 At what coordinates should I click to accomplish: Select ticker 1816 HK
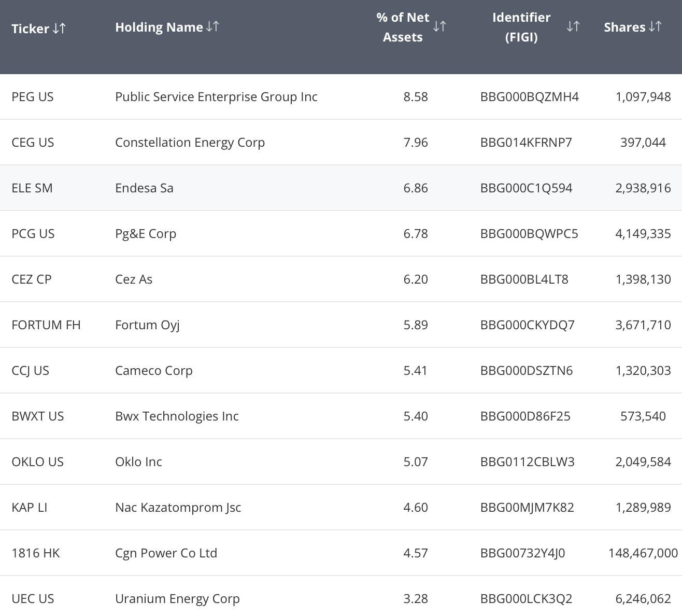click(x=36, y=553)
